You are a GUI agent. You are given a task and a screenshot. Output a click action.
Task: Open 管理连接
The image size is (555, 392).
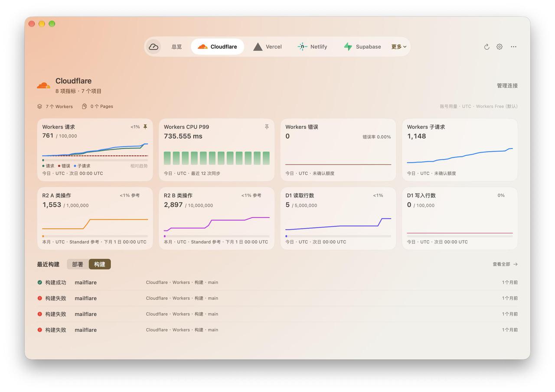(x=507, y=86)
